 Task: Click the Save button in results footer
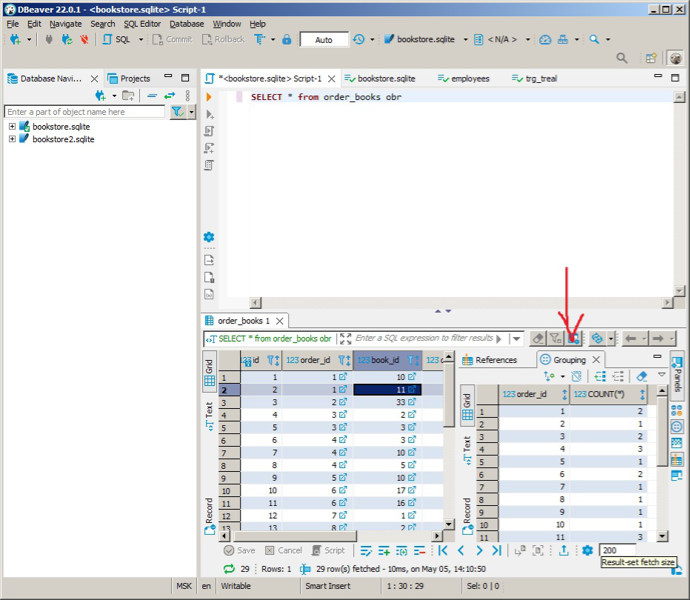click(x=239, y=550)
